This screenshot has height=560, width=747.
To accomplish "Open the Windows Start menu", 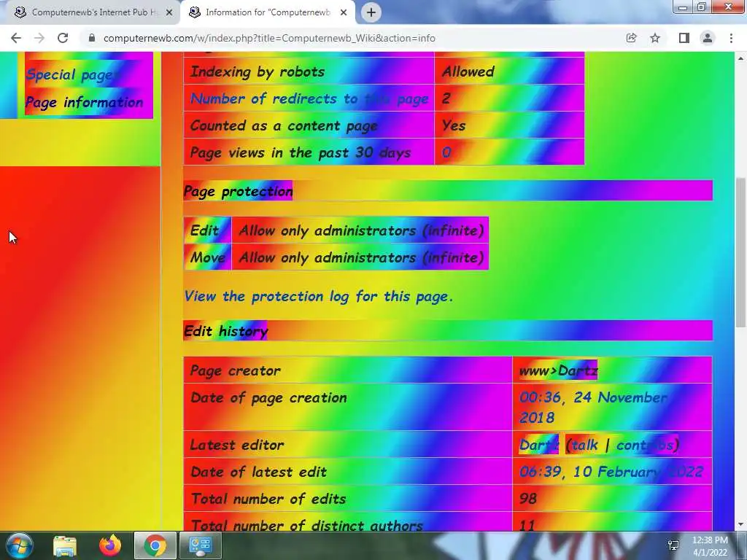I will (20, 545).
